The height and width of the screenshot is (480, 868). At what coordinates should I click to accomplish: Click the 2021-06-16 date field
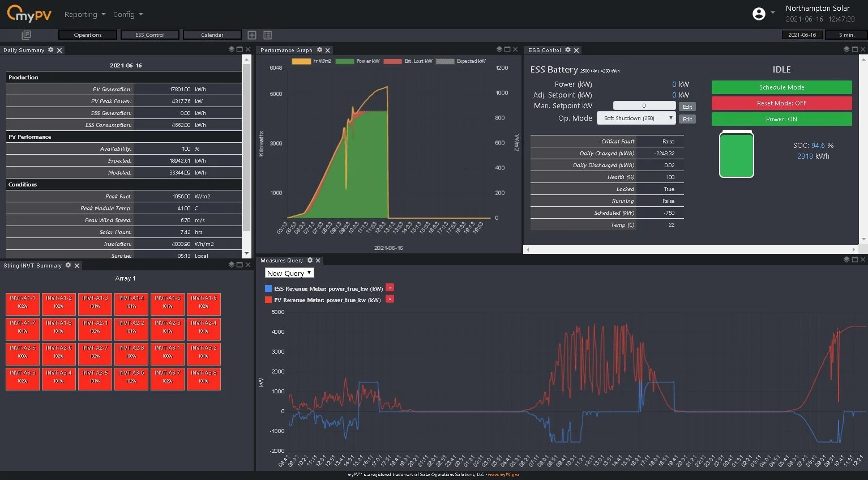coord(802,35)
